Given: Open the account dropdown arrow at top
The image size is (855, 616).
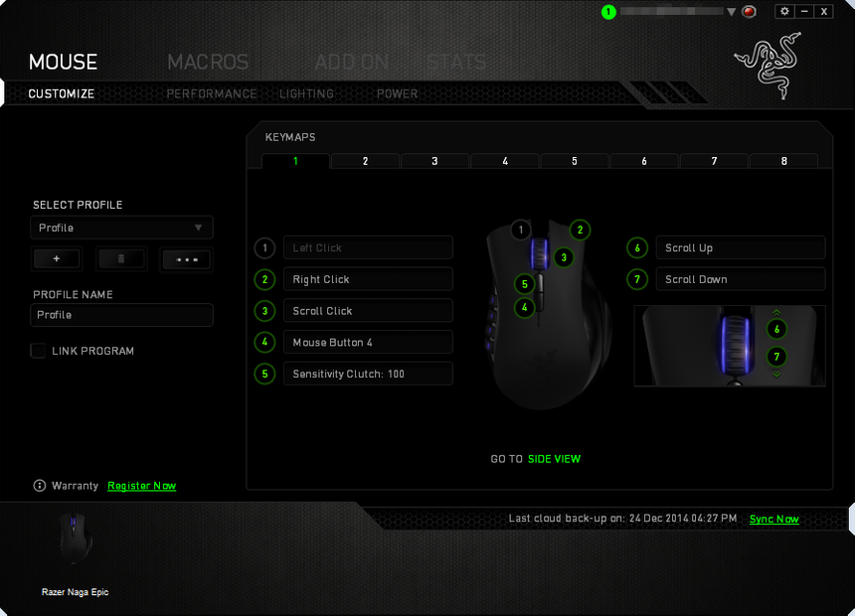Looking at the screenshot, I should point(732,12).
